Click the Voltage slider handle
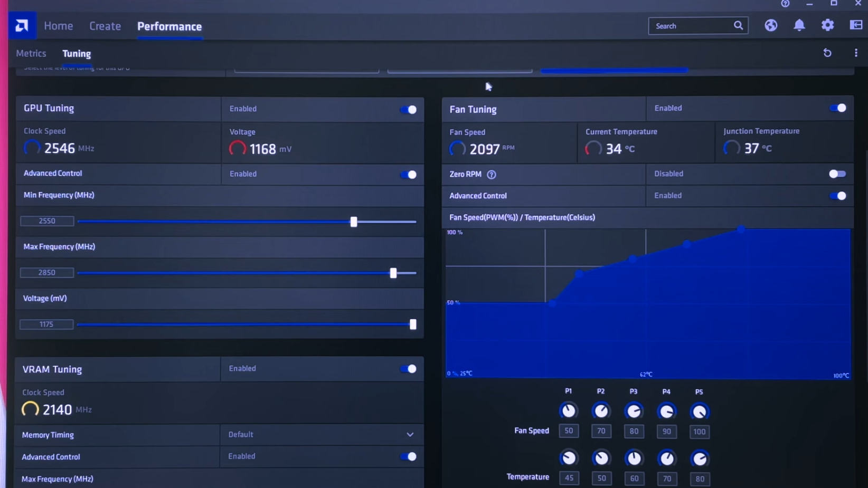This screenshot has height=488, width=868. click(x=413, y=324)
